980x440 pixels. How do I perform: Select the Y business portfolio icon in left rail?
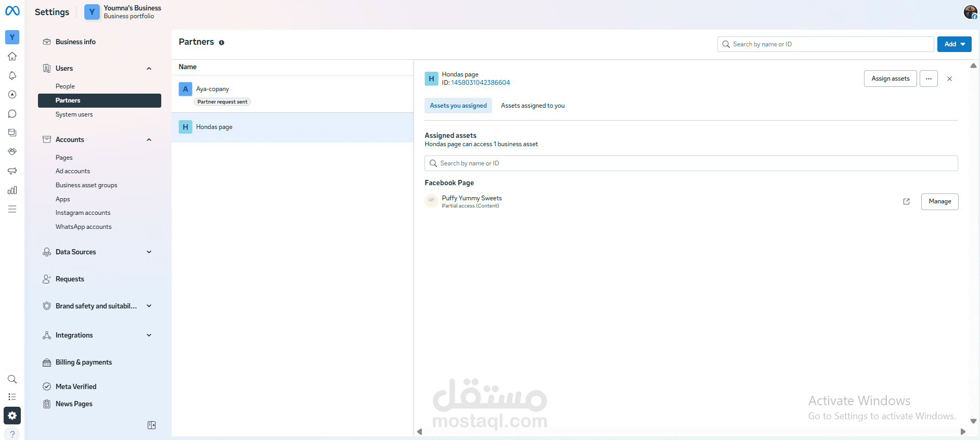[x=12, y=37]
